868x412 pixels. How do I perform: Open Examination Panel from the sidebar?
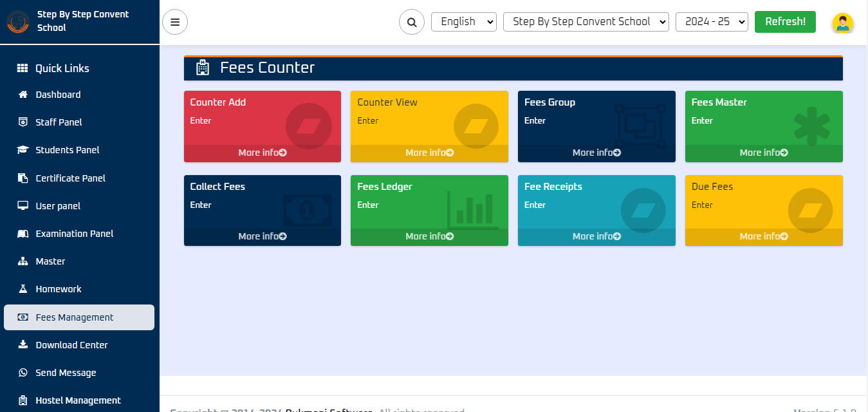tap(74, 234)
